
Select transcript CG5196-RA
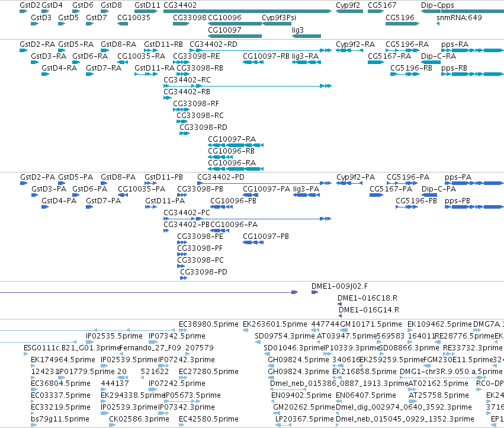pyautogui.click(x=407, y=44)
